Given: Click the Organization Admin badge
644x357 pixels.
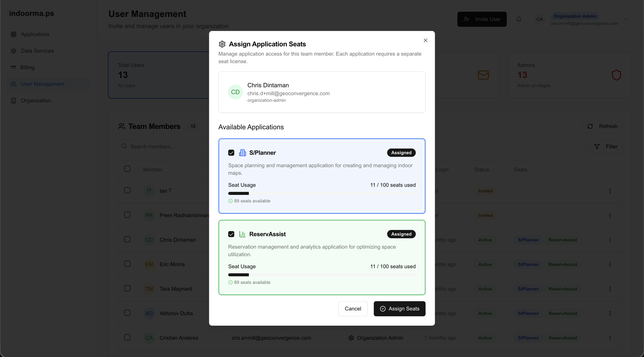Looking at the screenshot, I should tap(575, 16).
